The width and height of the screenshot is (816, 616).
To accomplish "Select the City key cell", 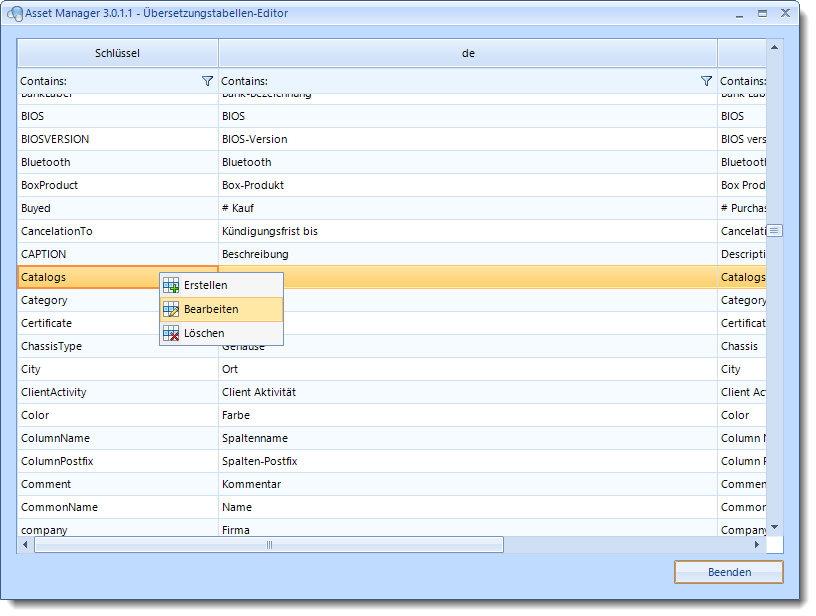I will [x=118, y=369].
